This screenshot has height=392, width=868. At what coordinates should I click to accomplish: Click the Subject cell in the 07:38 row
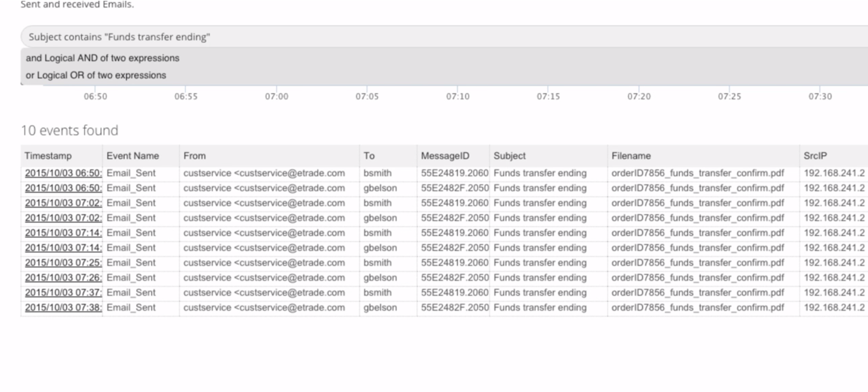540,307
